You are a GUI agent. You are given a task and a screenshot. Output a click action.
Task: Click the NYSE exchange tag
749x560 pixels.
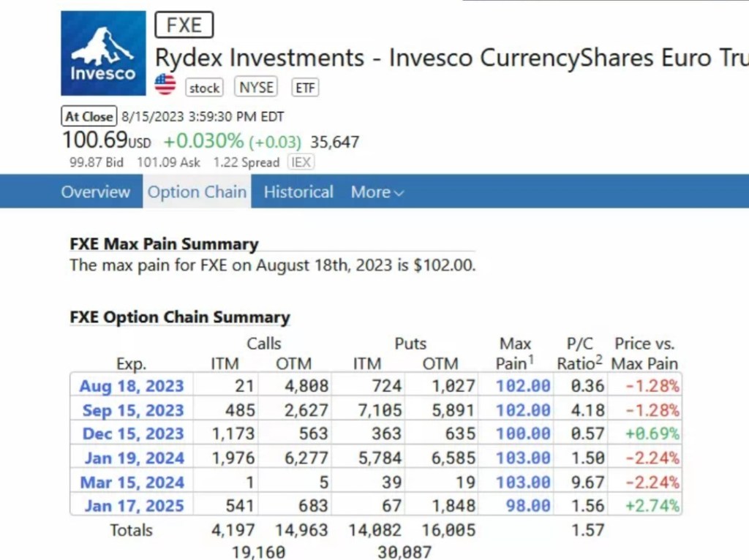(x=257, y=87)
